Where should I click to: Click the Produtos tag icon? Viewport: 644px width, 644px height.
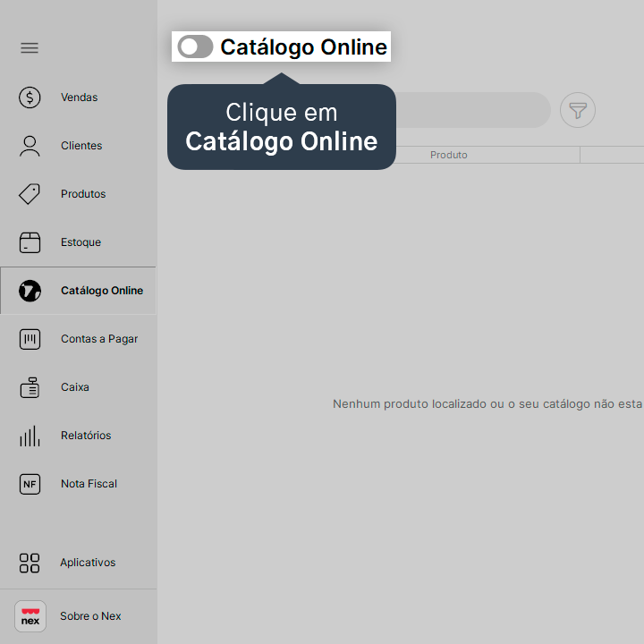coord(30,194)
